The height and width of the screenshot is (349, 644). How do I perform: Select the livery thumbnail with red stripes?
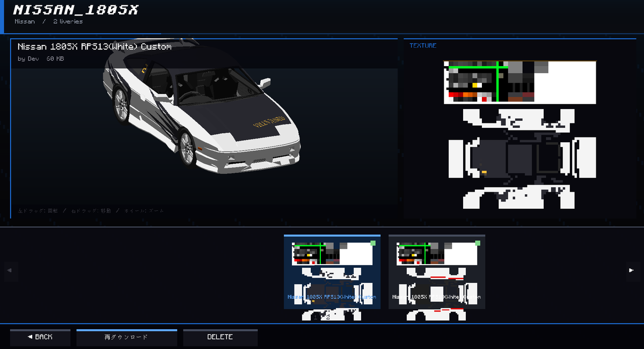click(437, 272)
